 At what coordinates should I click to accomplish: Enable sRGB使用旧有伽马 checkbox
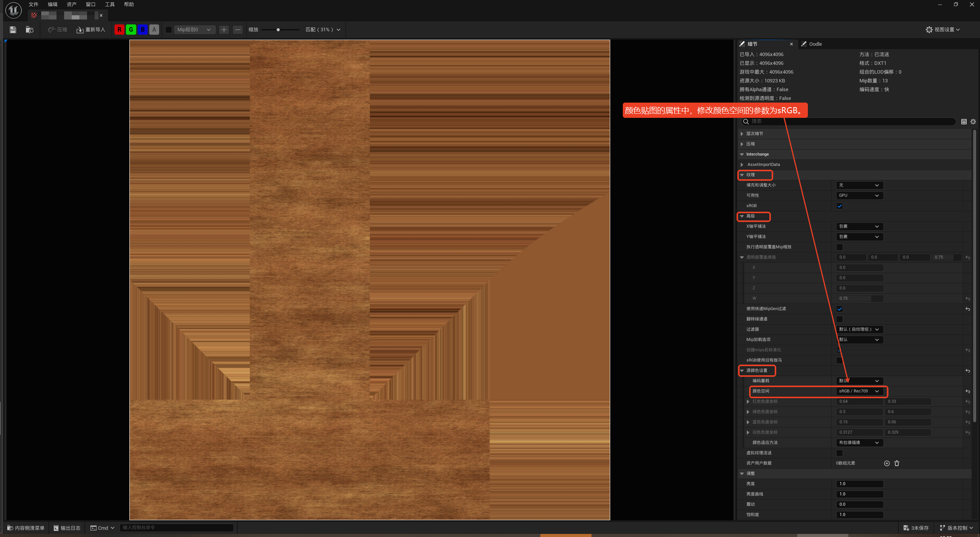840,360
